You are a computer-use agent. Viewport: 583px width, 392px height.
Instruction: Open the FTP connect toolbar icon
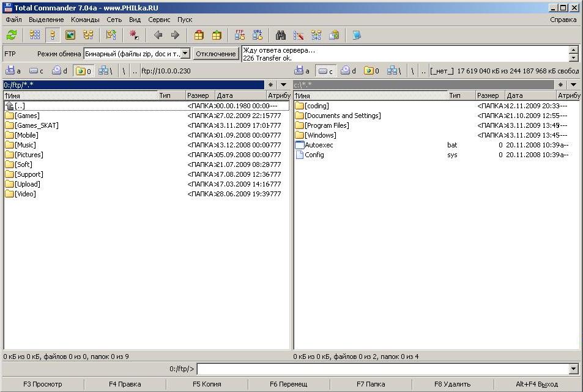[240, 35]
